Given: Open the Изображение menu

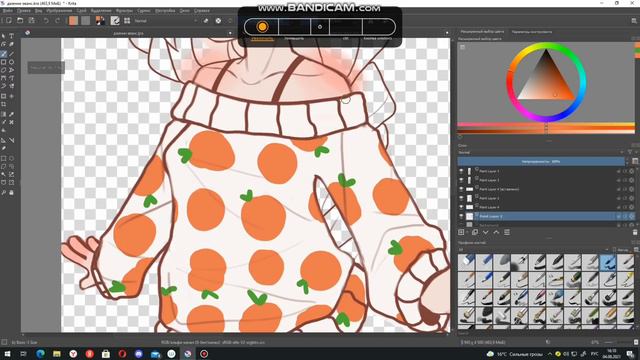Looking at the screenshot, I should (x=59, y=11).
